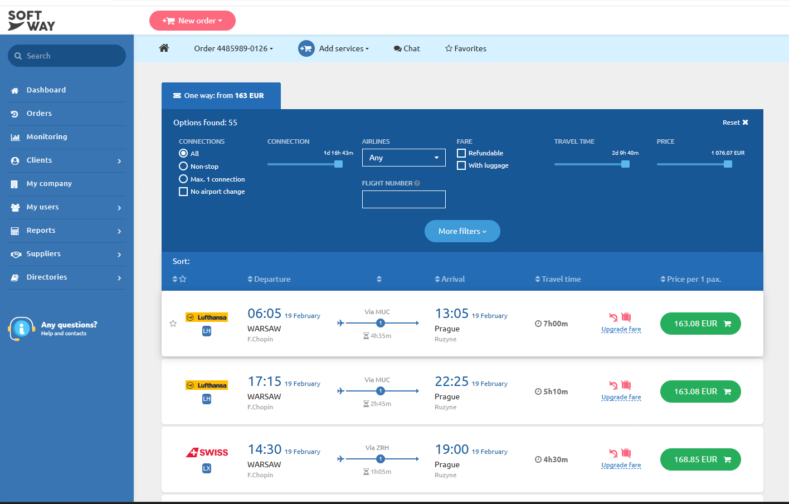The image size is (789, 504).
Task: Click the flight number info icon
Action: (416, 183)
